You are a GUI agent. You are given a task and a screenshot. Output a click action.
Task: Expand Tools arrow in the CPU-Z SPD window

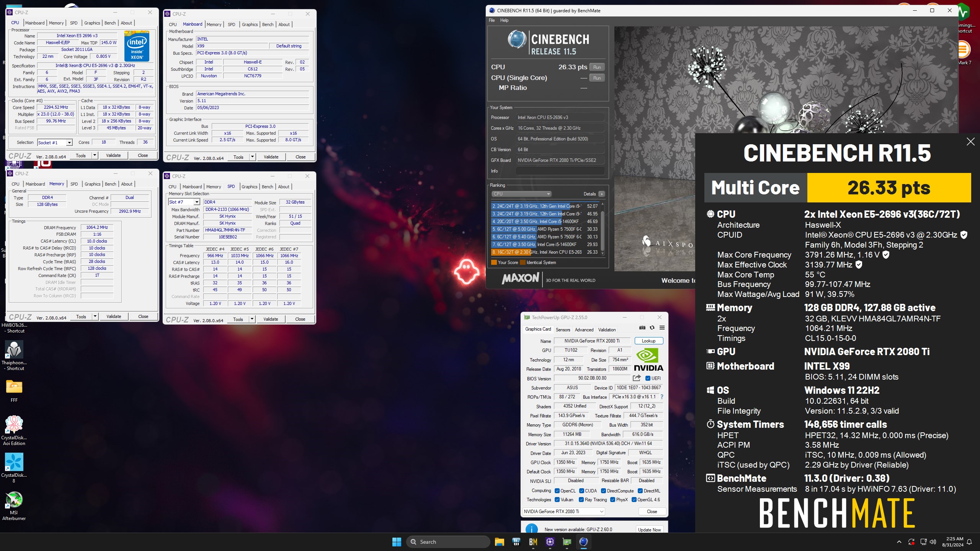(x=252, y=319)
